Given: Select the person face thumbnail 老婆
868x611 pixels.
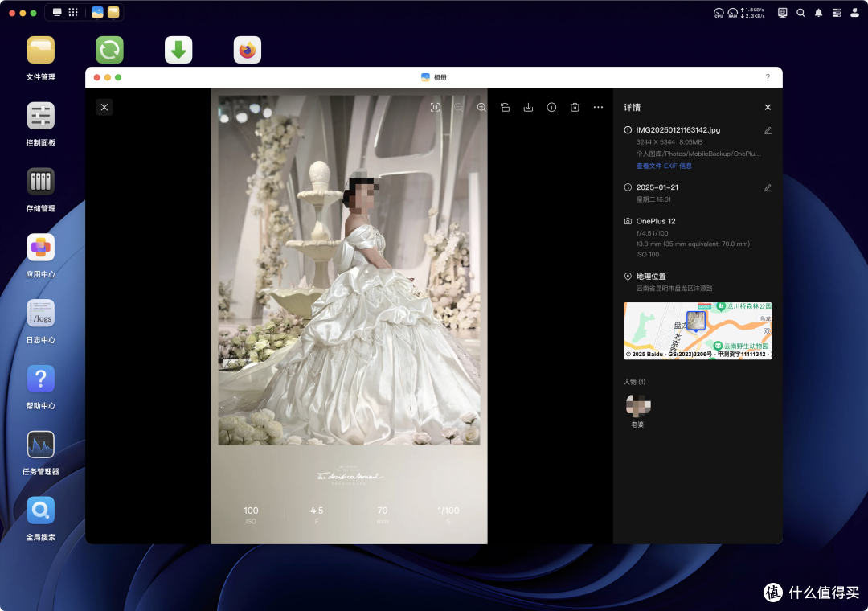Looking at the screenshot, I should (x=637, y=406).
